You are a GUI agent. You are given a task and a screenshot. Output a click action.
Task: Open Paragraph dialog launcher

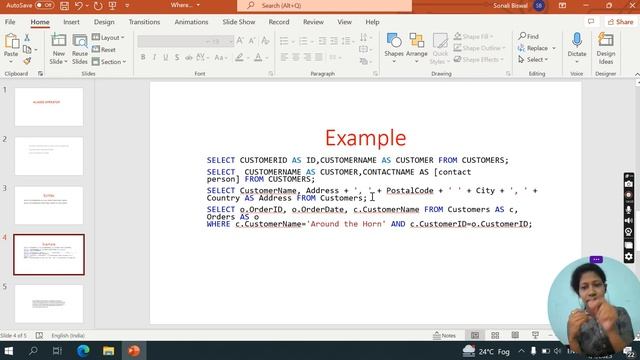tap(375, 73)
